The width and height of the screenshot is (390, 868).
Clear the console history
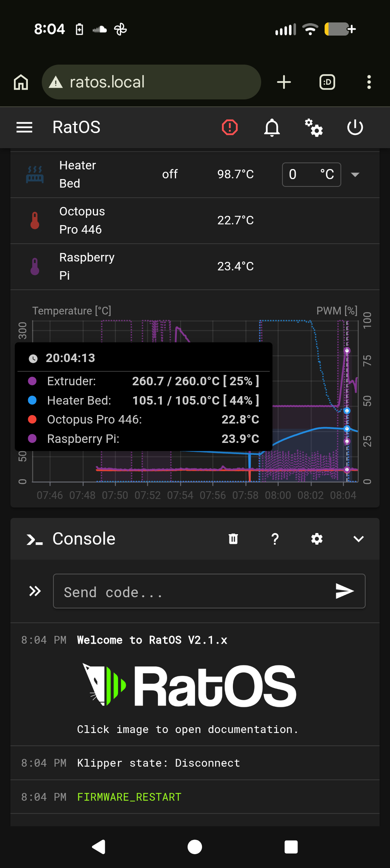[x=233, y=539]
